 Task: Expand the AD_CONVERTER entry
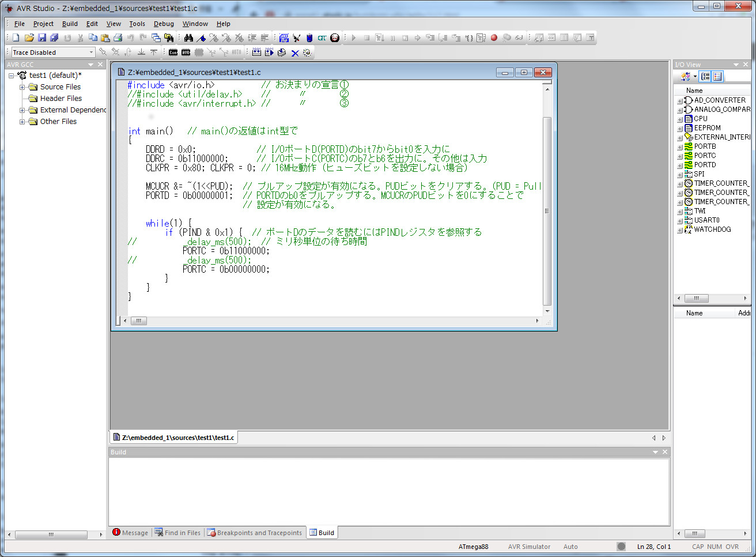click(679, 100)
